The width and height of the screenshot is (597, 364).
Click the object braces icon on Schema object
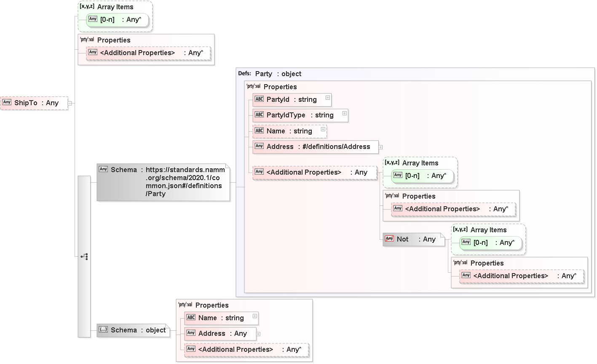pyautogui.click(x=103, y=329)
